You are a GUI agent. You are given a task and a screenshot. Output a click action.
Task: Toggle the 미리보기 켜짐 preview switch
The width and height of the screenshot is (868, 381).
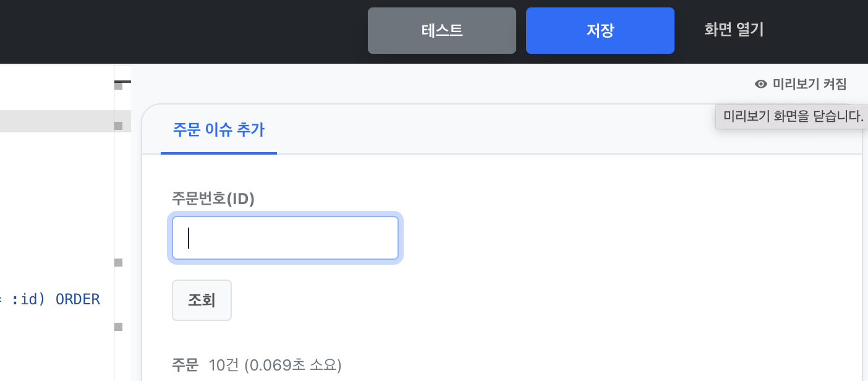801,84
